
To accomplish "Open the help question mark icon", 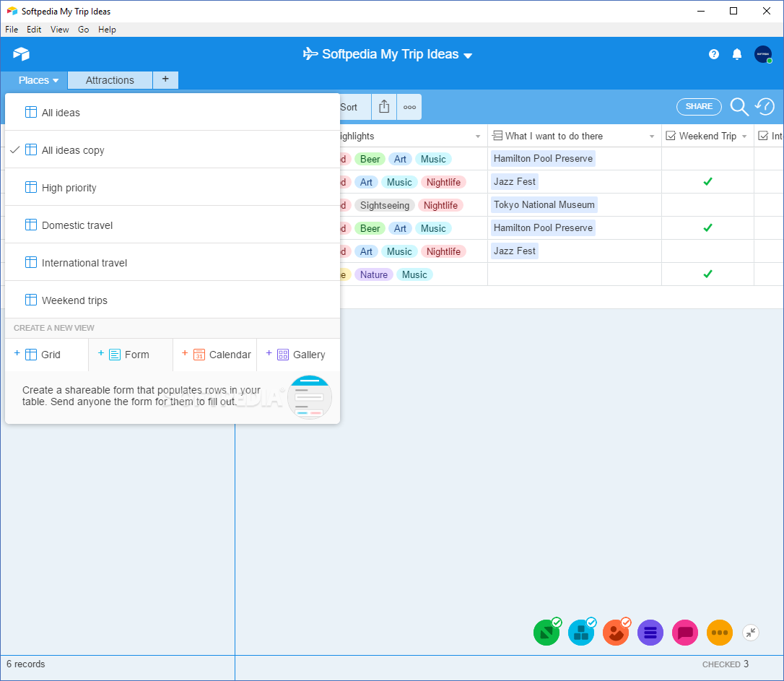I will coord(714,54).
